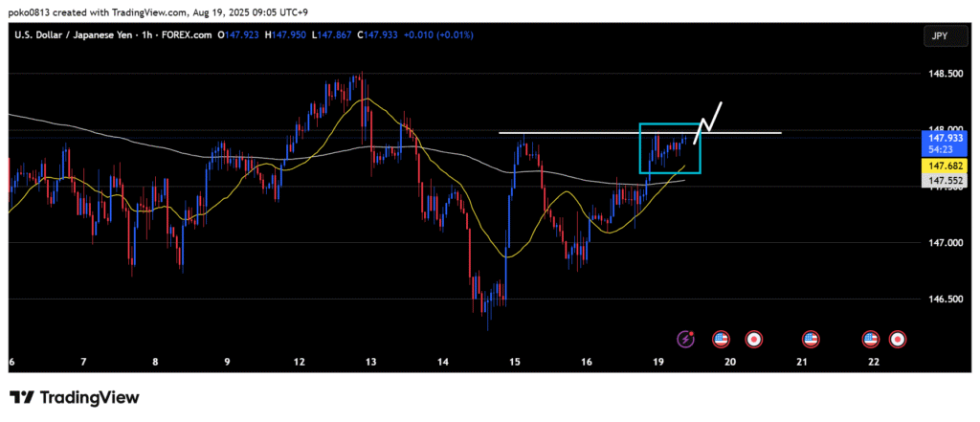The image size is (980, 422).
Task: Click the blue 147.933 current price label
Action: (x=941, y=138)
